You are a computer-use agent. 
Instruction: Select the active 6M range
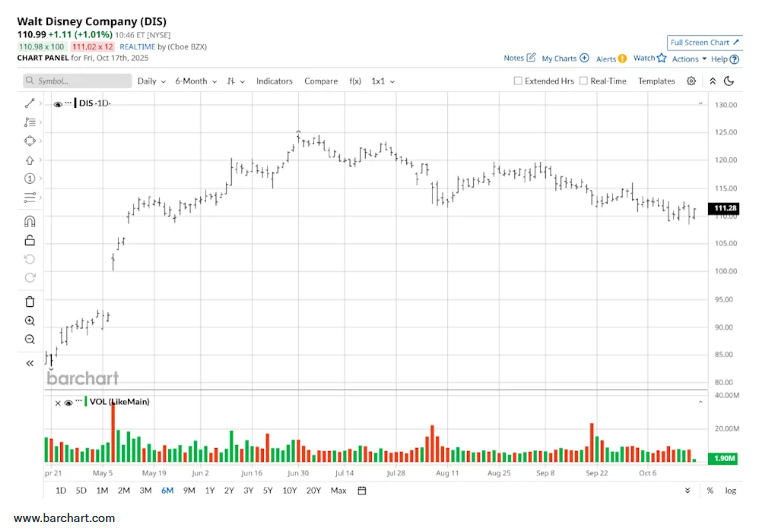(x=167, y=490)
